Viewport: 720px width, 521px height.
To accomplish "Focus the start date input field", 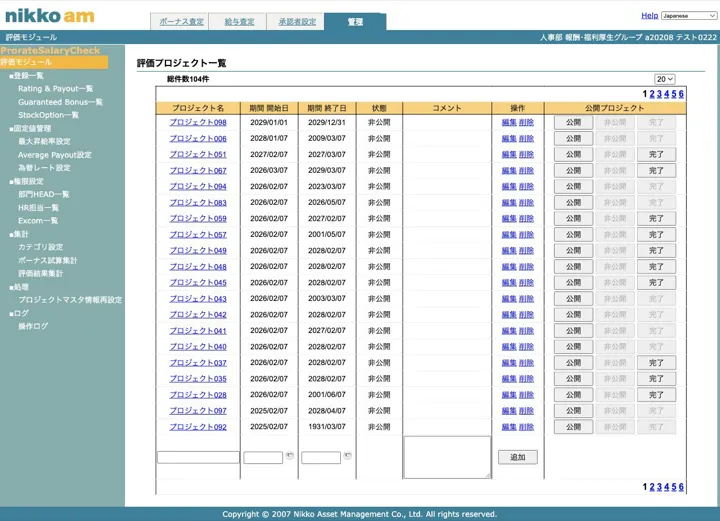I will (x=263, y=457).
